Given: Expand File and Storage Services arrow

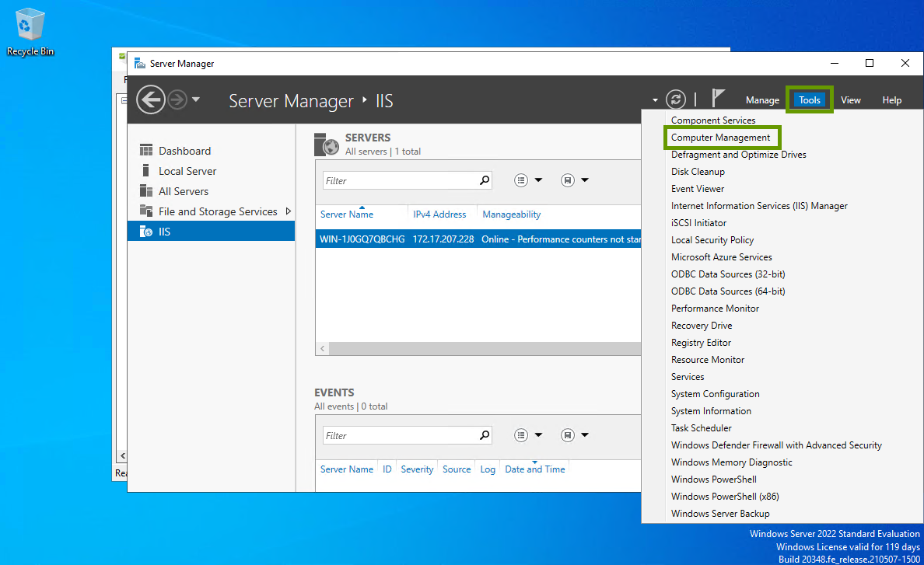Looking at the screenshot, I should [289, 211].
